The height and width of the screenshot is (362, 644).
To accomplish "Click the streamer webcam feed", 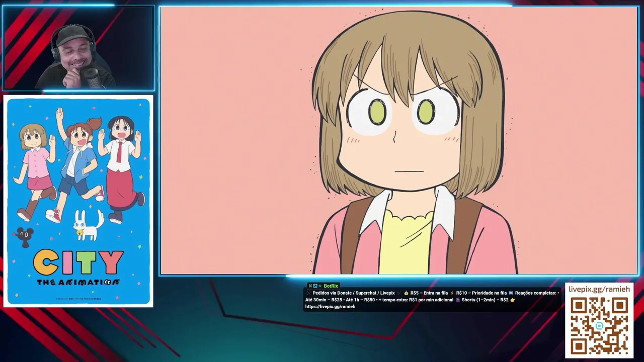I will 78,49.
